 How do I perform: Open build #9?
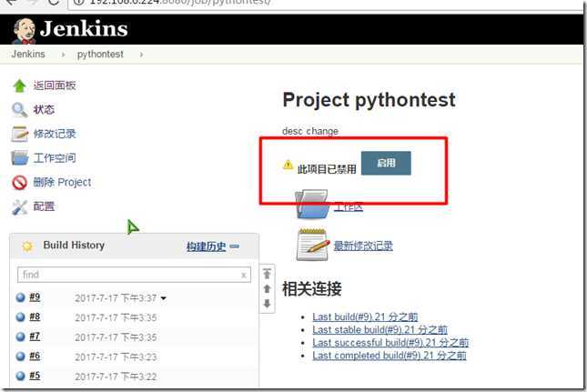[35, 297]
